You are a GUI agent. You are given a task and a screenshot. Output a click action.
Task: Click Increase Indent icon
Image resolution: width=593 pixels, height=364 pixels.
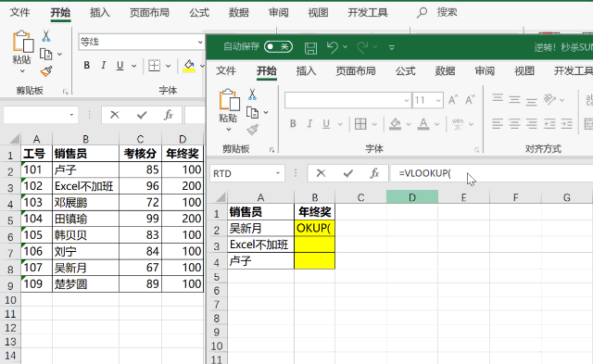(567, 123)
